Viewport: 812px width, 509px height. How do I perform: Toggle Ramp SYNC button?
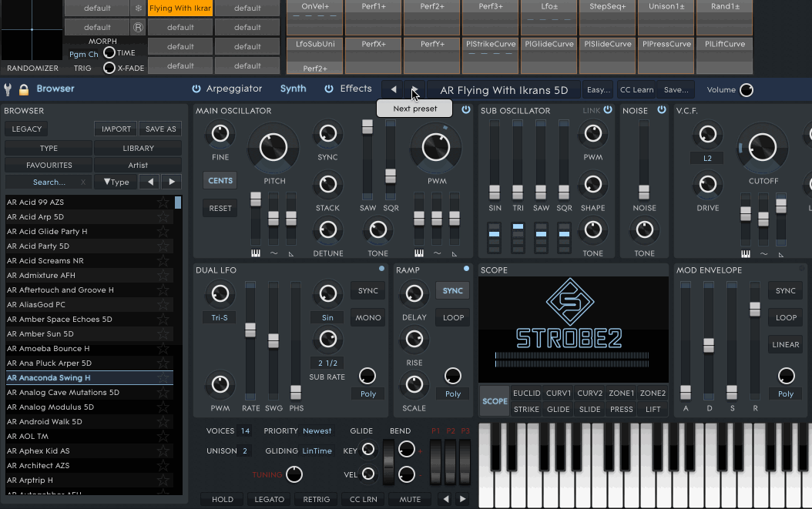(x=452, y=291)
